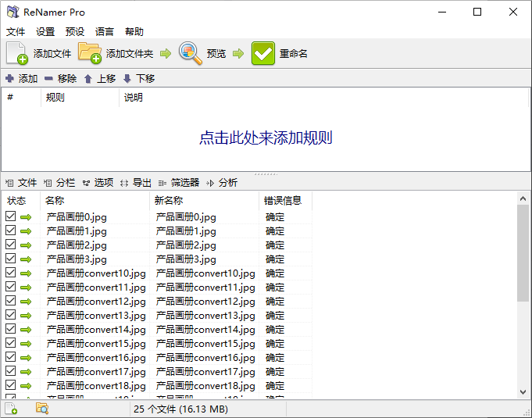Click the 状态 column header

coord(21,201)
